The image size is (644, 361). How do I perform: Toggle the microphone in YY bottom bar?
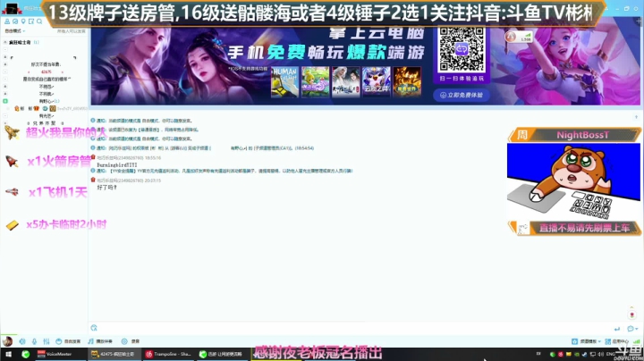point(35,341)
